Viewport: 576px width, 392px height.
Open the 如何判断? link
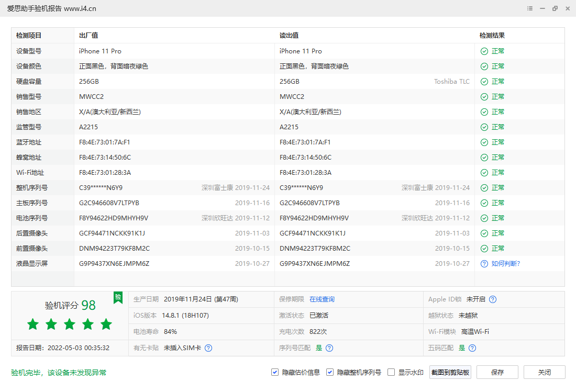click(506, 264)
